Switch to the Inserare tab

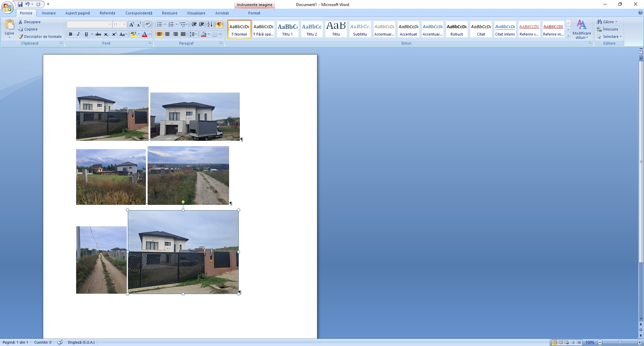tap(49, 13)
